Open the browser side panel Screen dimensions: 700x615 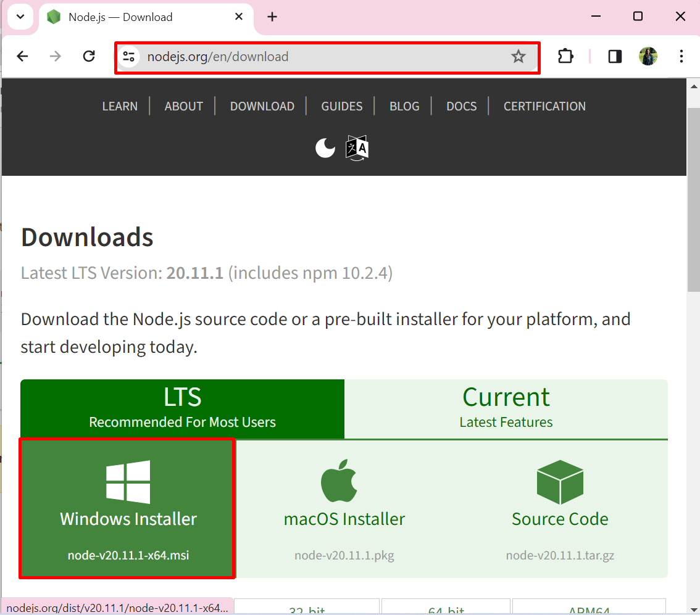point(615,56)
